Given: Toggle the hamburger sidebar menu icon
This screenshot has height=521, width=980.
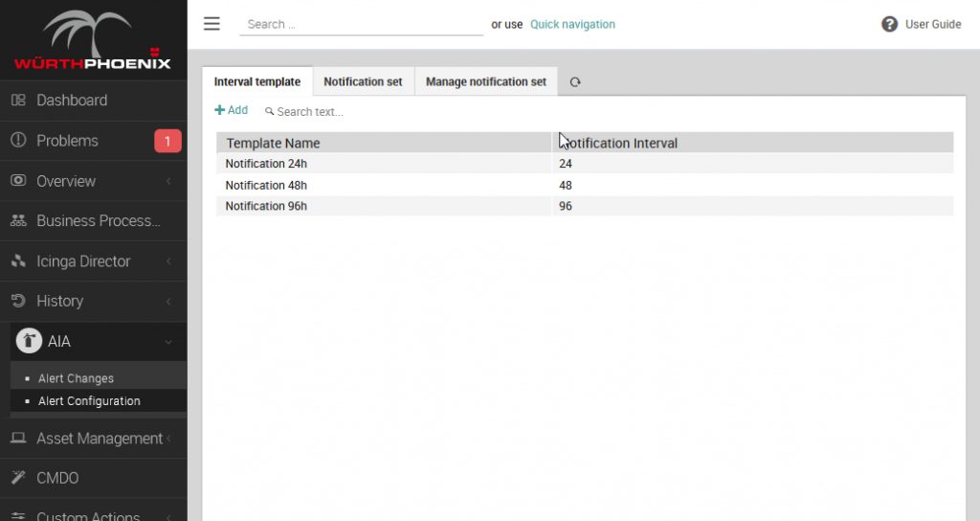Looking at the screenshot, I should click(212, 24).
